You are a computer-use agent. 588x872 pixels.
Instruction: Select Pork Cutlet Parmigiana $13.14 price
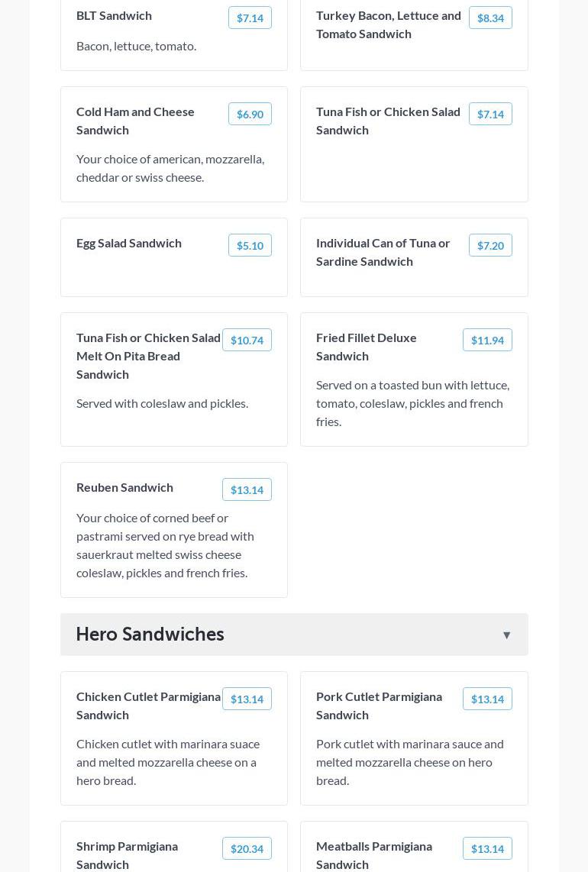click(x=487, y=699)
